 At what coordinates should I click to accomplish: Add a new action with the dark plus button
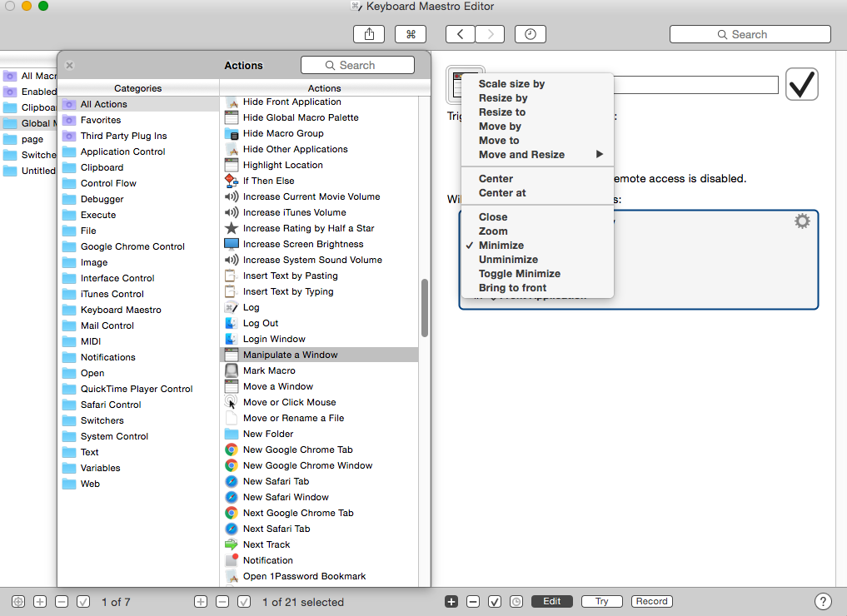[x=451, y=601]
